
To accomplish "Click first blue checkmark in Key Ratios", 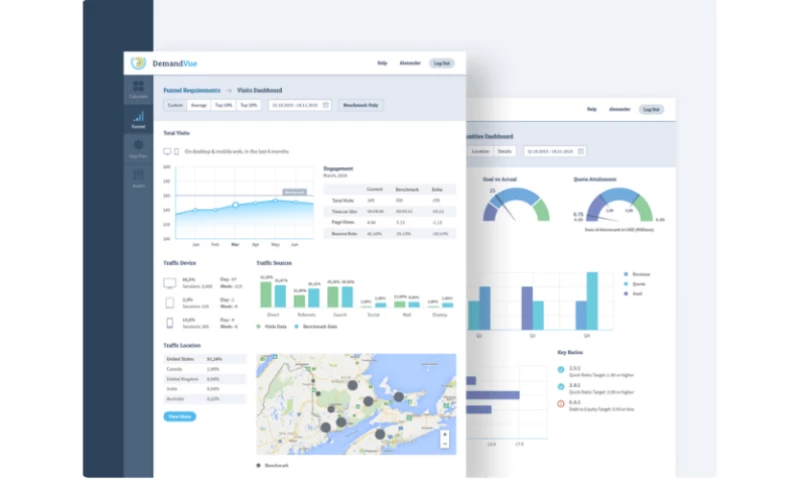I will click(x=561, y=369).
